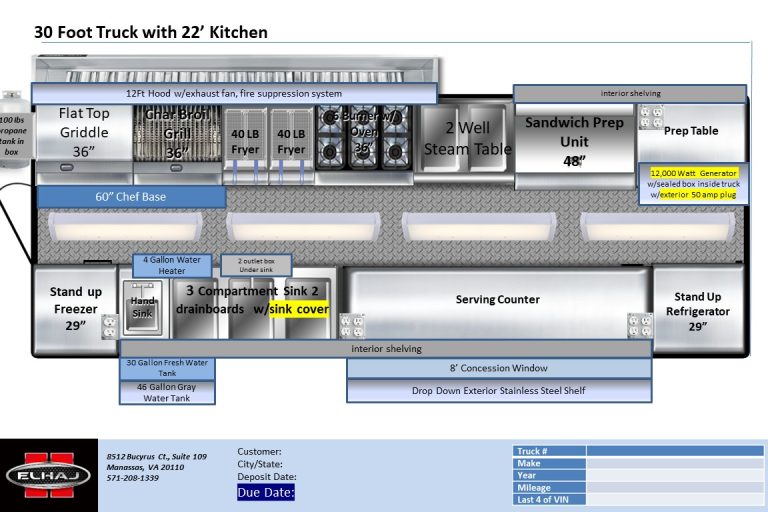This screenshot has height=512, width=768.
Task: Click the 12Ft Hood description bar
Action: click(x=234, y=94)
